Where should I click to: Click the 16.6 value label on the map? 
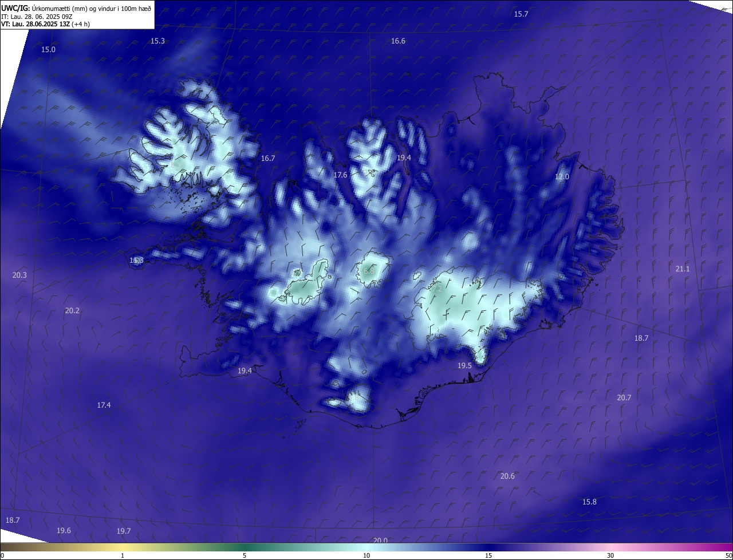point(398,41)
